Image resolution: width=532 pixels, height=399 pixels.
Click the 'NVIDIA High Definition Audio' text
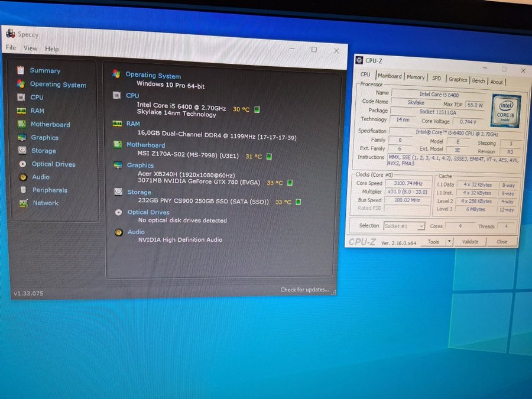[x=180, y=239]
